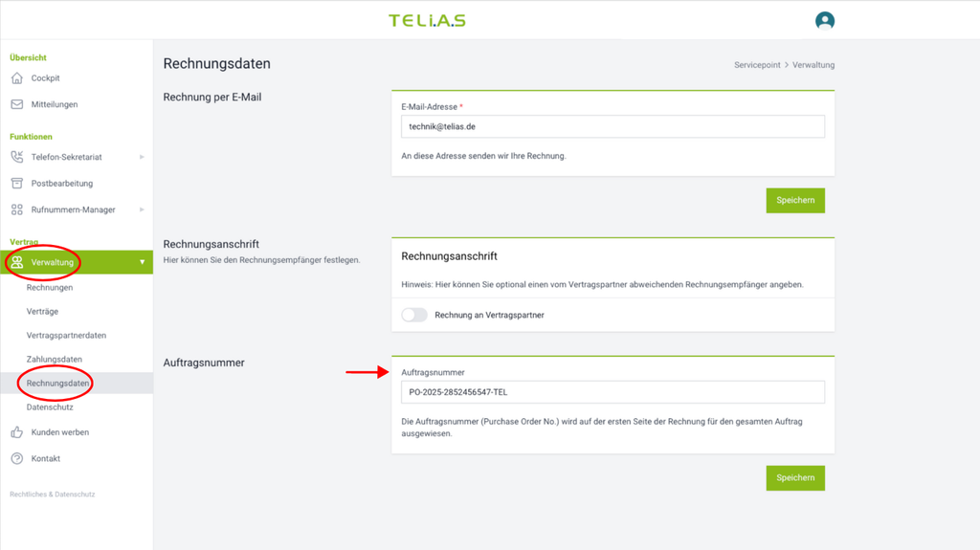The width and height of the screenshot is (980, 550).
Task: Select the Zahlungsdaten submenu item
Action: 55,360
